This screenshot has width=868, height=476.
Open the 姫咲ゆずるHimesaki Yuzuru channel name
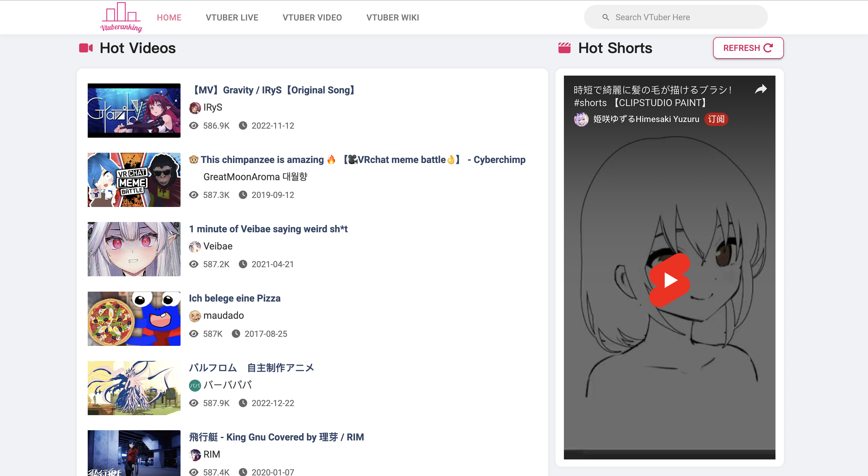[x=646, y=119]
